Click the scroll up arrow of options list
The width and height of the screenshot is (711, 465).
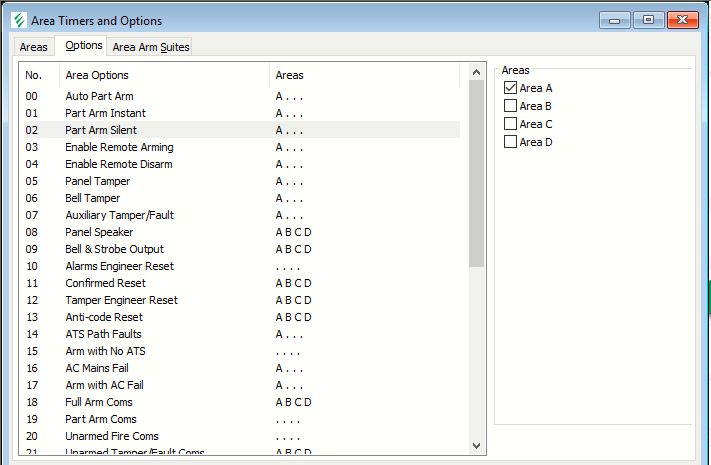click(x=476, y=75)
